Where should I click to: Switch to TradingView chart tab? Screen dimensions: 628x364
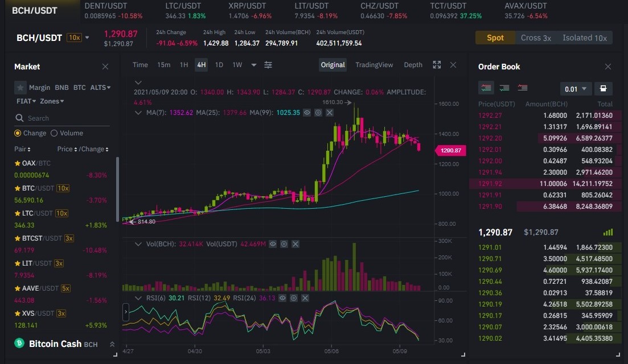374,65
